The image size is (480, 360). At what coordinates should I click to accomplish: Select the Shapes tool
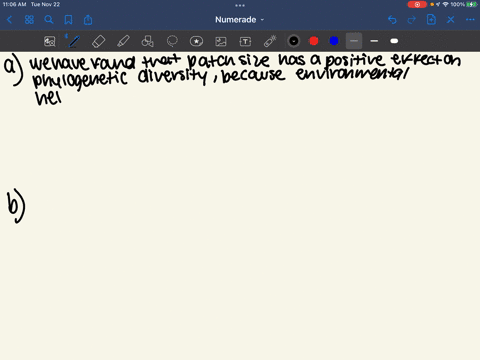click(x=147, y=41)
